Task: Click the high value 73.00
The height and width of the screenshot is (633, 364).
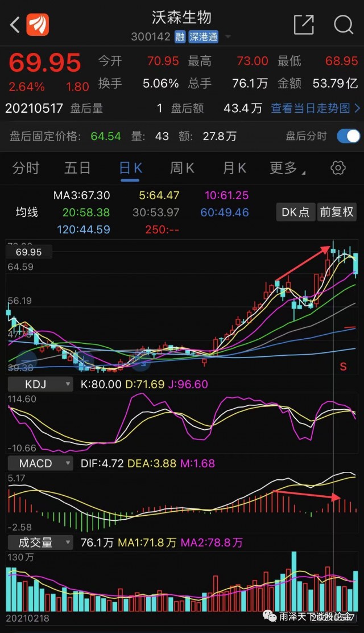Action: point(252,61)
